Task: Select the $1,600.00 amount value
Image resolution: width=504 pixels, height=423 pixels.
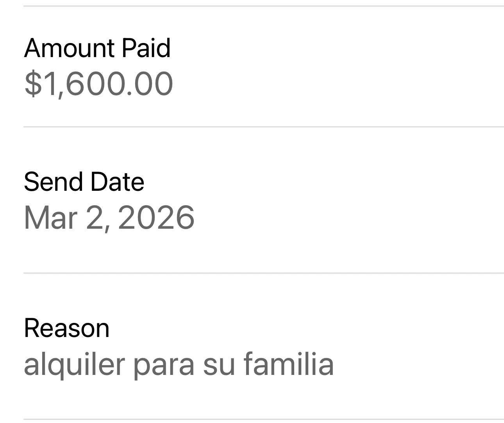Action: pyautogui.click(x=98, y=84)
